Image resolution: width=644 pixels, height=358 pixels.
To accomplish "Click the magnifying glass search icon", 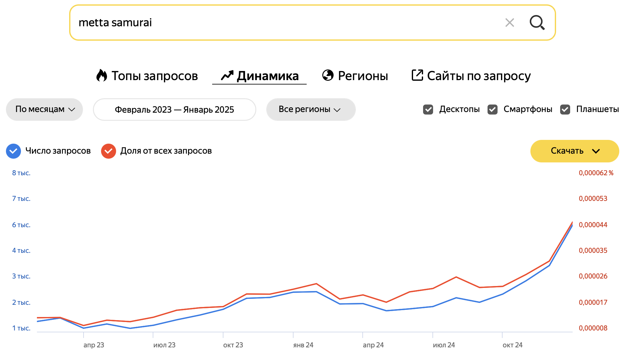I will (x=537, y=23).
